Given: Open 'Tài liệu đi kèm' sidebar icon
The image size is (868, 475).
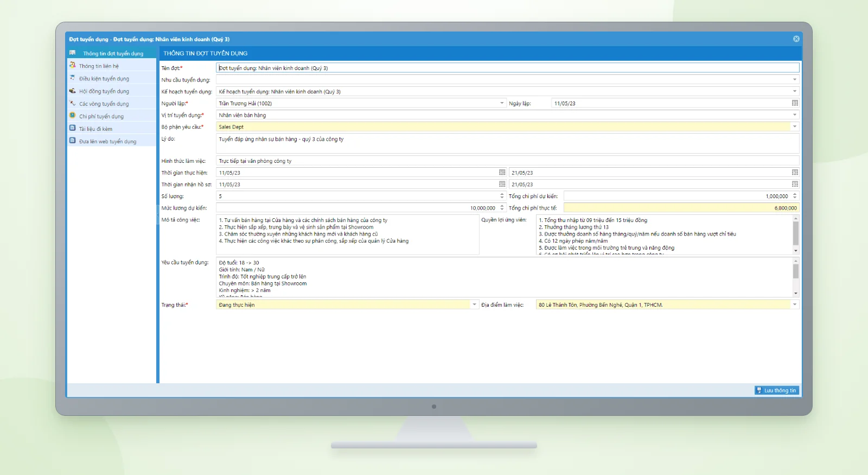Looking at the screenshot, I should pos(72,128).
